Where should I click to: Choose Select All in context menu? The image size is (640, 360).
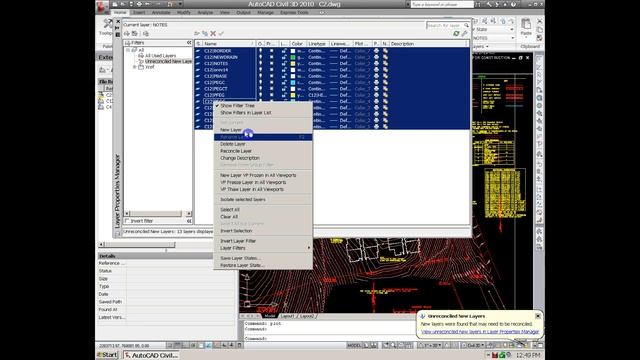click(x=230, y=210)
